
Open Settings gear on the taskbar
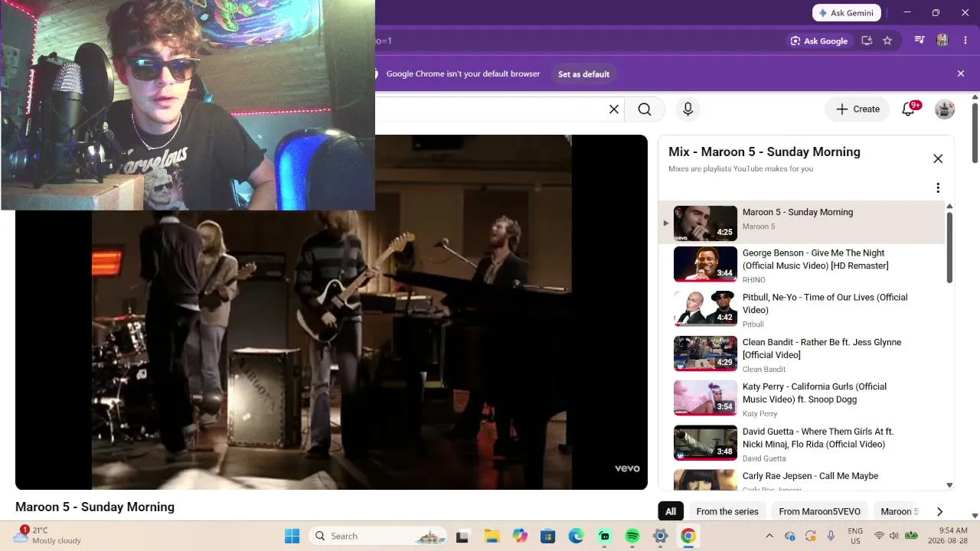tap(660, 536)
